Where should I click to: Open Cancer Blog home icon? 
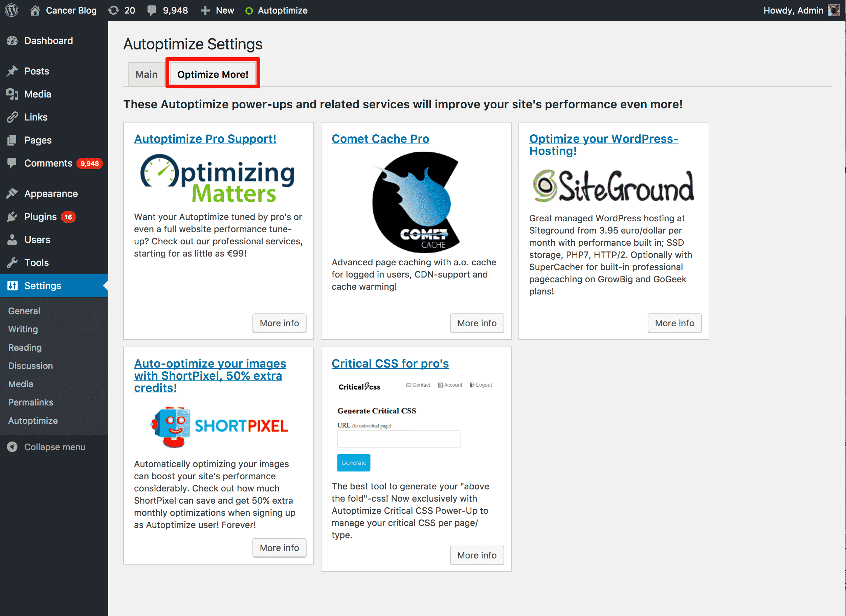tap(35, 10)
